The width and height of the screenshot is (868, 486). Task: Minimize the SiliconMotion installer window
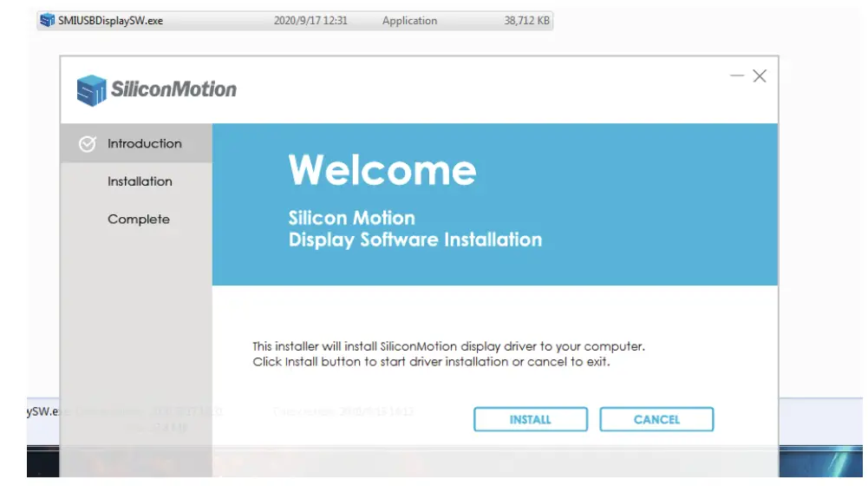(x=737, y=76)
